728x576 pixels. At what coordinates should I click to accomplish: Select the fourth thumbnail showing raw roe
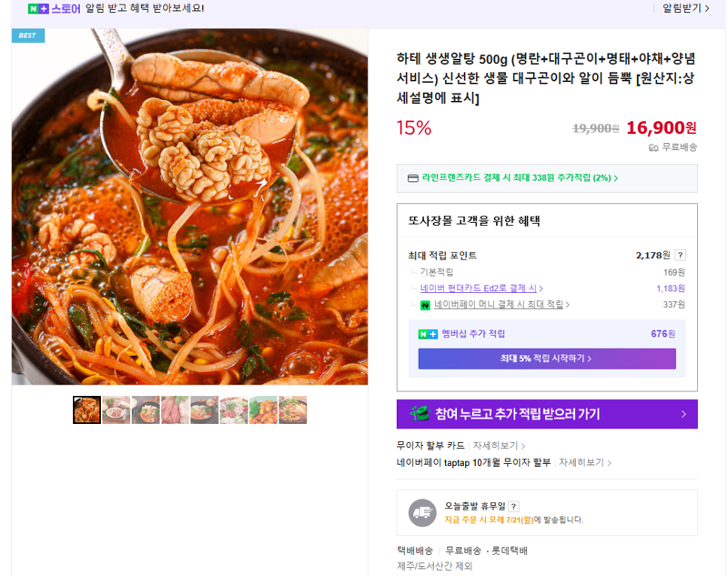(175, 409)
